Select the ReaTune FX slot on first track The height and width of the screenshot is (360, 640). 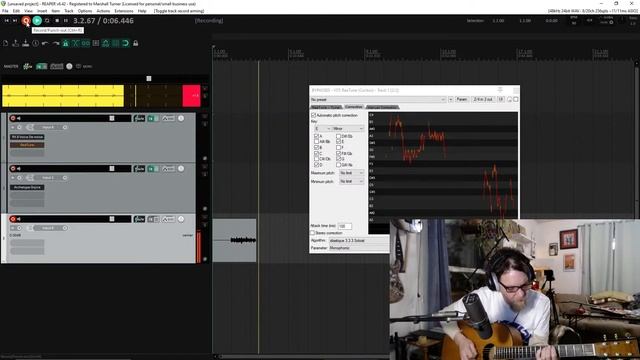(x=27, y=145)
